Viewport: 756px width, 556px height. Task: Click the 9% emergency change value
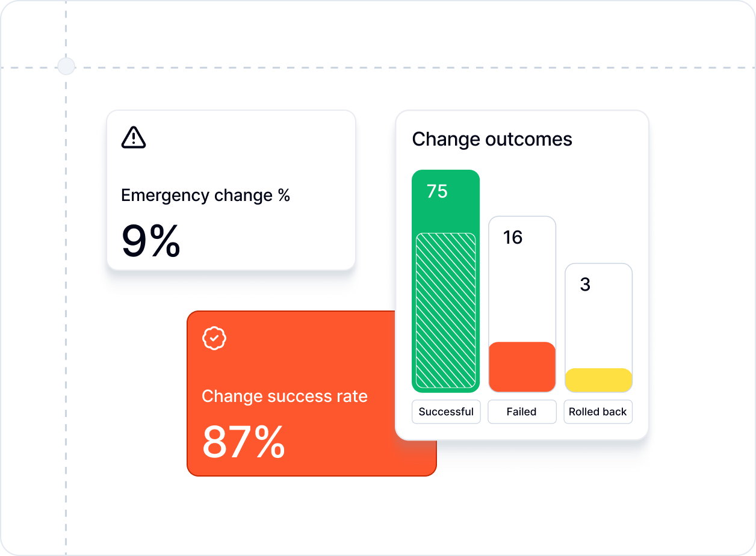point(150,241)
